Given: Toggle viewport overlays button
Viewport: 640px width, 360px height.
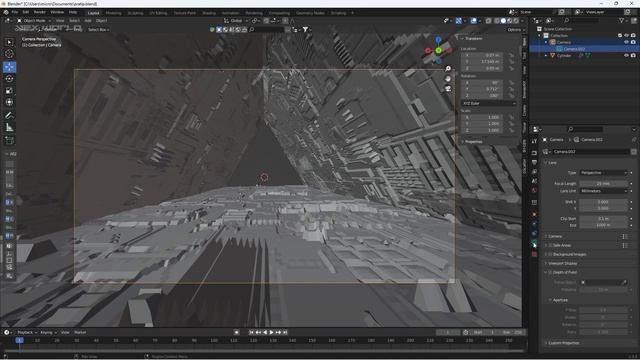Looking at the screenshot, I should pos(473,20).
